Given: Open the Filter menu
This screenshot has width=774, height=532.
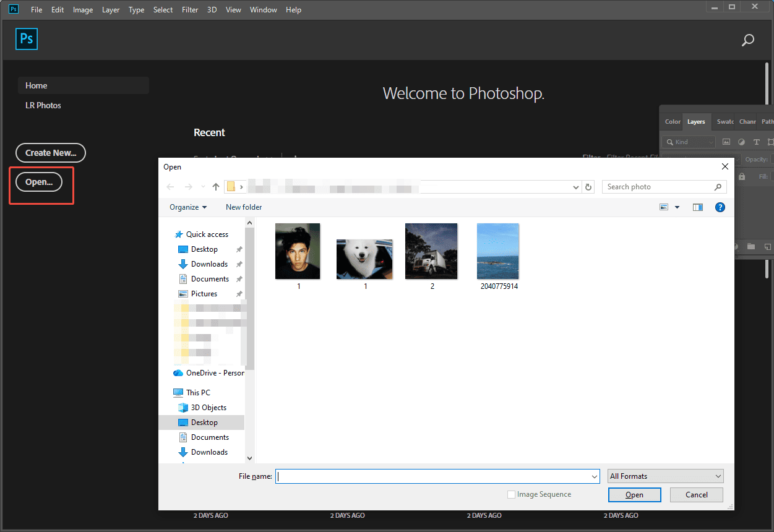Looking at the screenshot, I should pyautogui.click(x=189, y=9).
